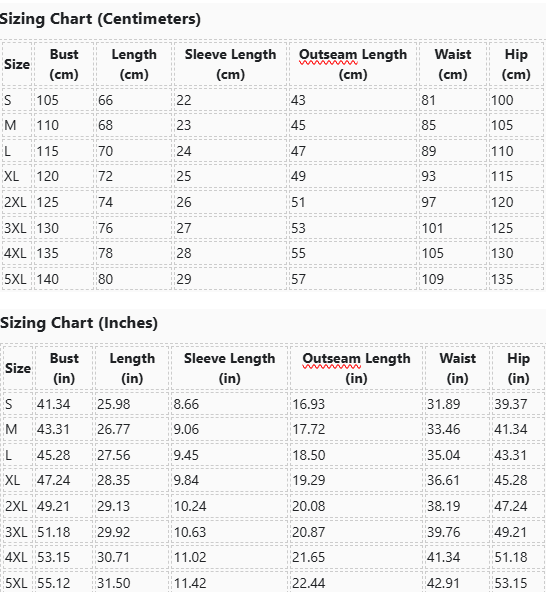
Task: Select the length value 25.98 cell
Action: tap(132, 404)
